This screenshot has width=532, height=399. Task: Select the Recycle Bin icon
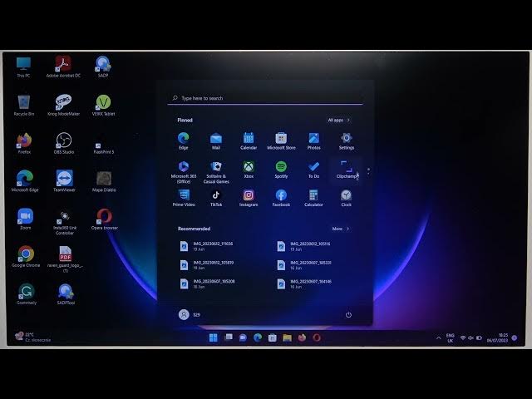point(24,106)
